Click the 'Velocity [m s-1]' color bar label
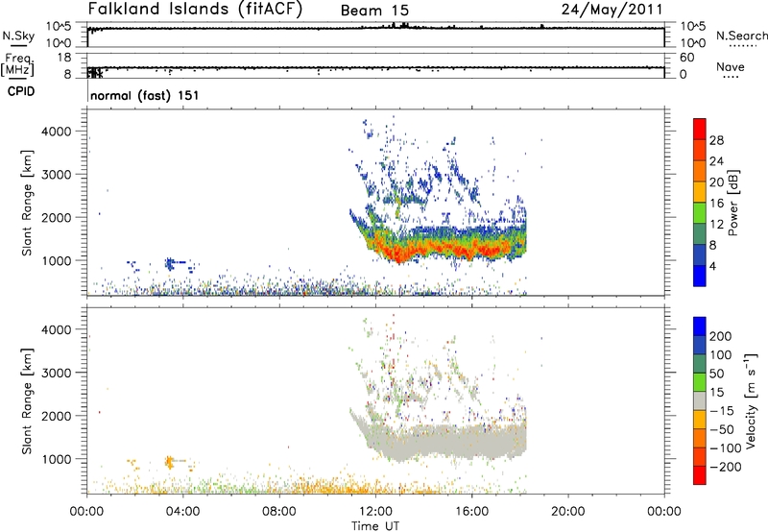The width and height of the screenshot is (768, 532). [752, 400]
